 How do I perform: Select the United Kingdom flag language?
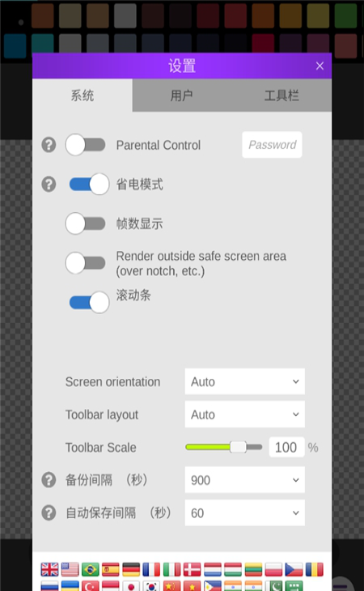pyautogui.click(x=49, y=569)
